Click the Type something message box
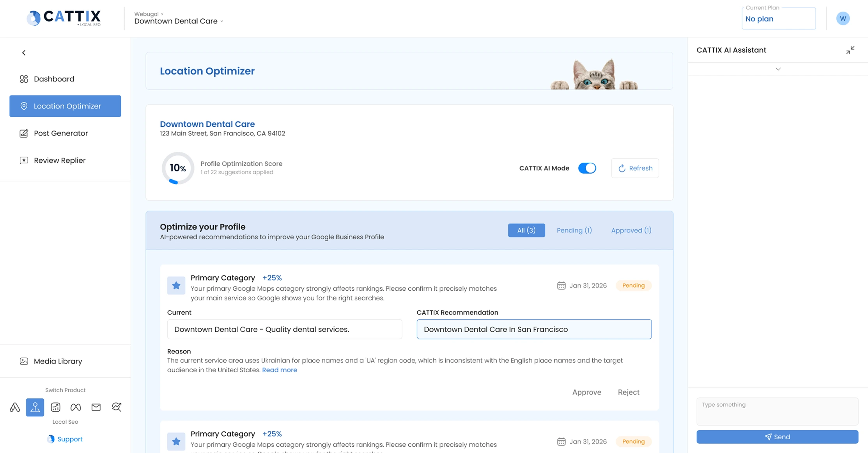Viewport: 868px width, 453px height. (777, 411)
